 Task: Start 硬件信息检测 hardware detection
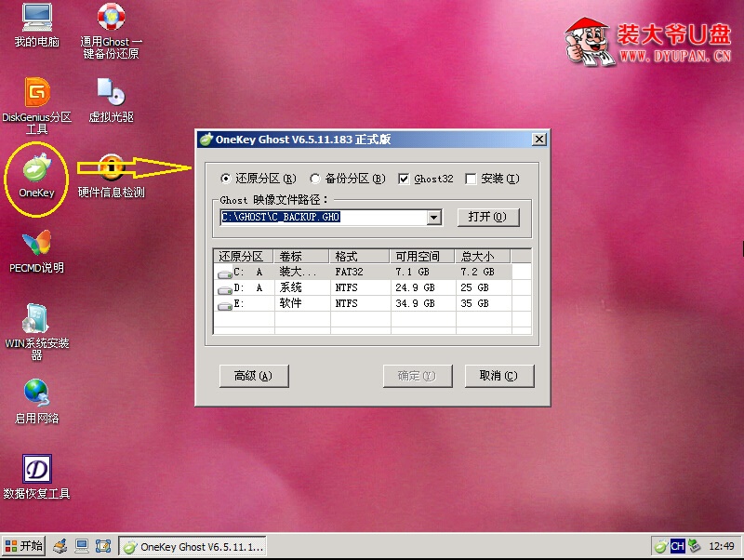110,172
